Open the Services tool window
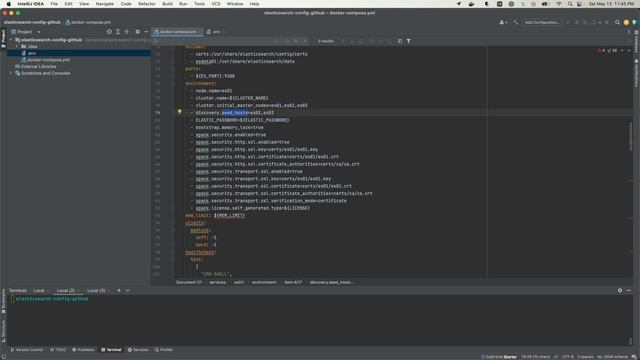 pos(138,350)
